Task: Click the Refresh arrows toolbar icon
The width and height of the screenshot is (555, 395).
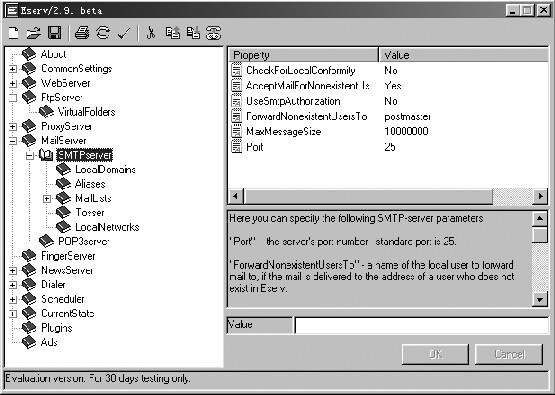Action: tap(103, 33)
